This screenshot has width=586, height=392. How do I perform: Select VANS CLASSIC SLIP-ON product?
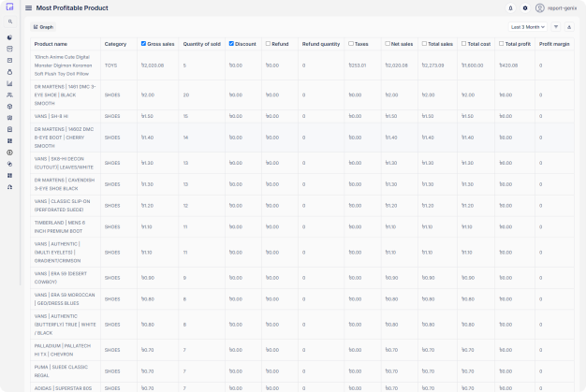tap(62, 205)
